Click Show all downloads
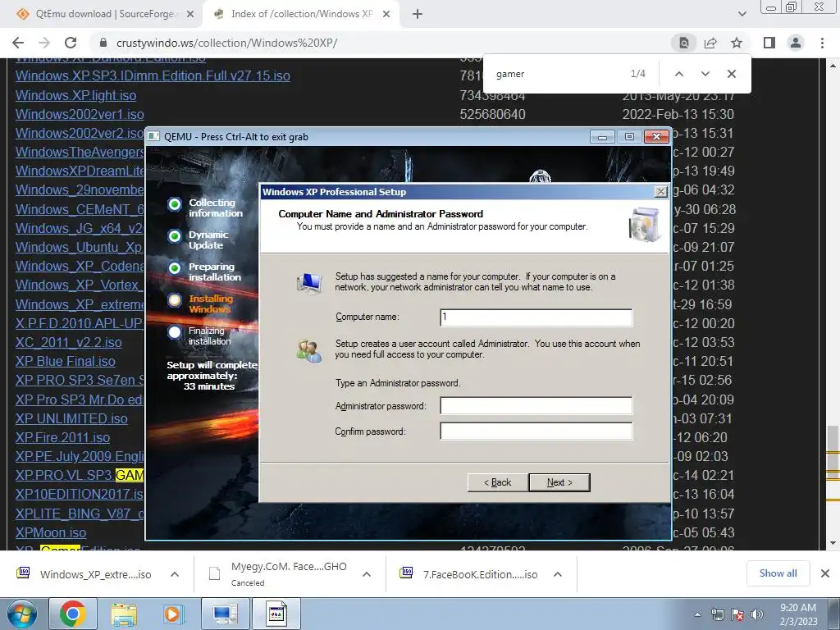The width and height of the screenshot is (840, 630). point(778,573)
